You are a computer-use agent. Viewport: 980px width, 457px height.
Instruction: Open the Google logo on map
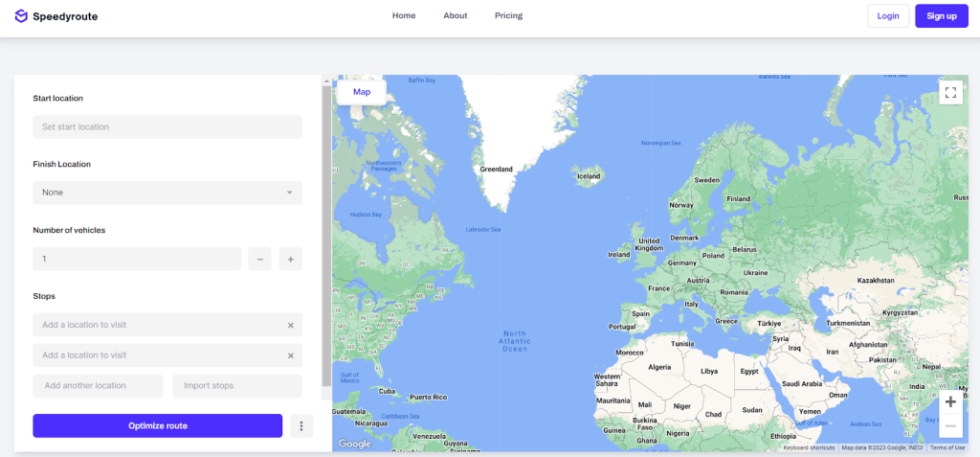[354, 444]
